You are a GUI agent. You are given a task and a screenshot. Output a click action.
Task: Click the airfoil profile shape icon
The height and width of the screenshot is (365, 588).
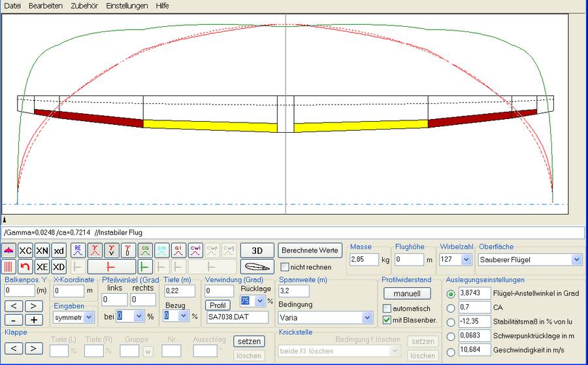[x=257, y=267]
